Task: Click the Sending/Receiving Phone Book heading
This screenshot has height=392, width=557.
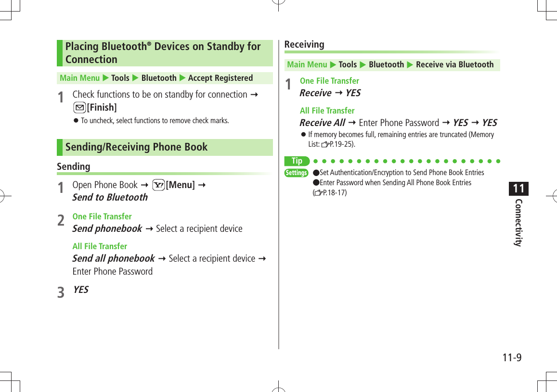Action: [x=136, y=147]
